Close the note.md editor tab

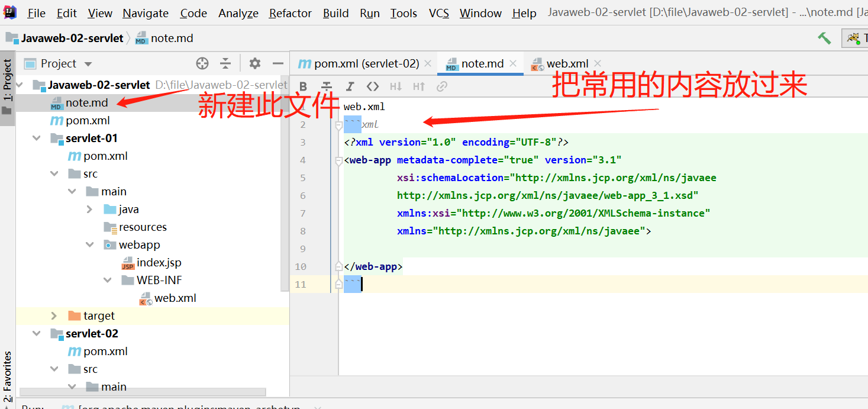point(513,63)
